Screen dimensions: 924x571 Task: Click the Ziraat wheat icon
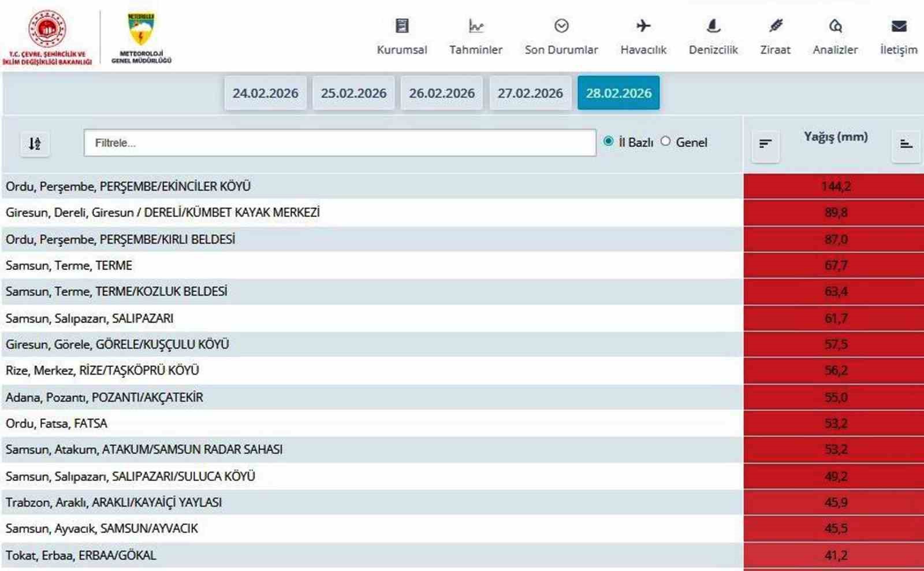[775, 25]
